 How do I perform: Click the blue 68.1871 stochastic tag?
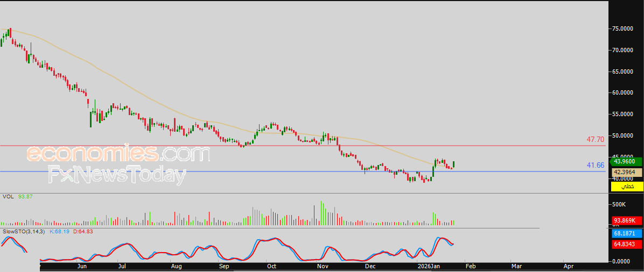[x=627, y=234]
